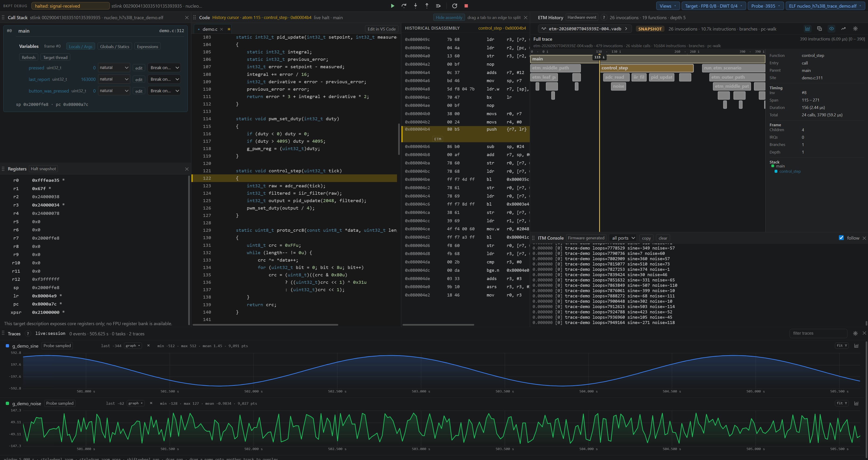
Task: Click the 115 cursor marker on ETM timeline
Action: [x=600, y=57]
